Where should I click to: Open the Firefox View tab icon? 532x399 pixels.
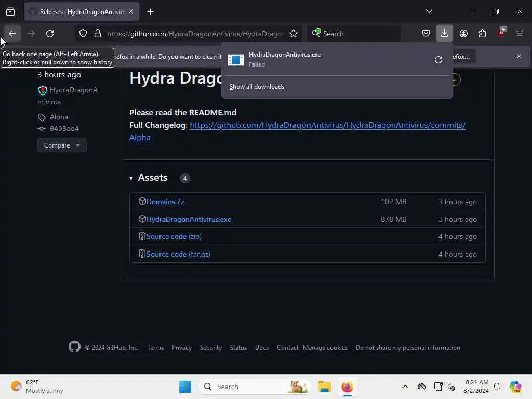pyautogui.click(x=10, y=12)
